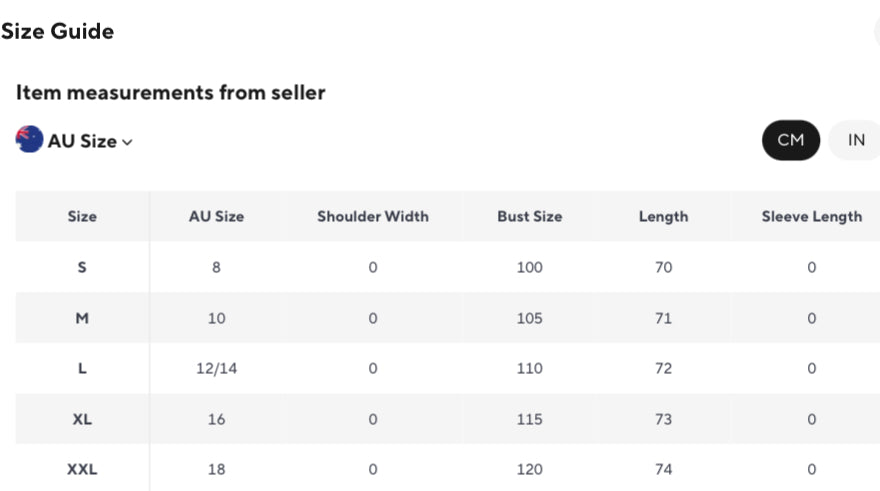Select the Bust Size column header
Screen dimensions: 880x491
[x=530, y=216]
